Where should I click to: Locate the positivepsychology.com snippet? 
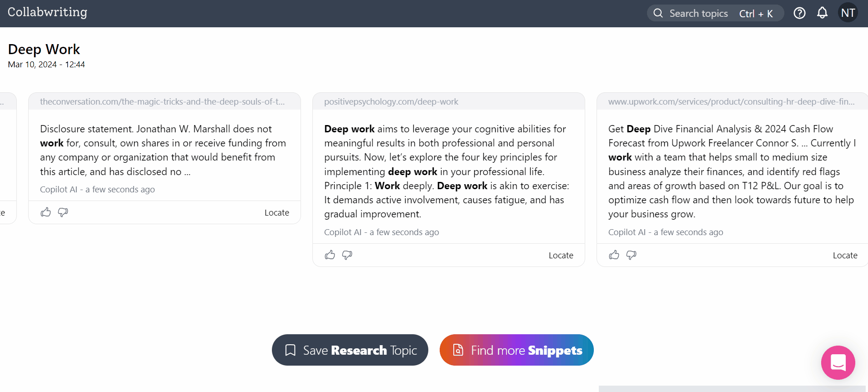pyautogui.click(x=561, y=256)
